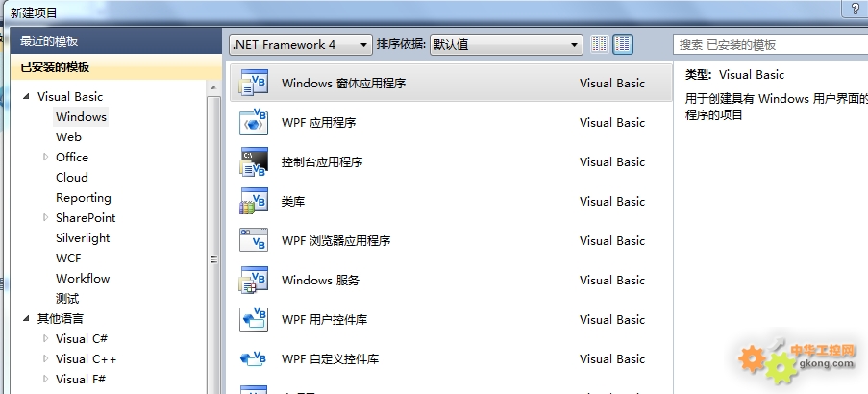Select Windows under Visual Basic

click(81, 117)
